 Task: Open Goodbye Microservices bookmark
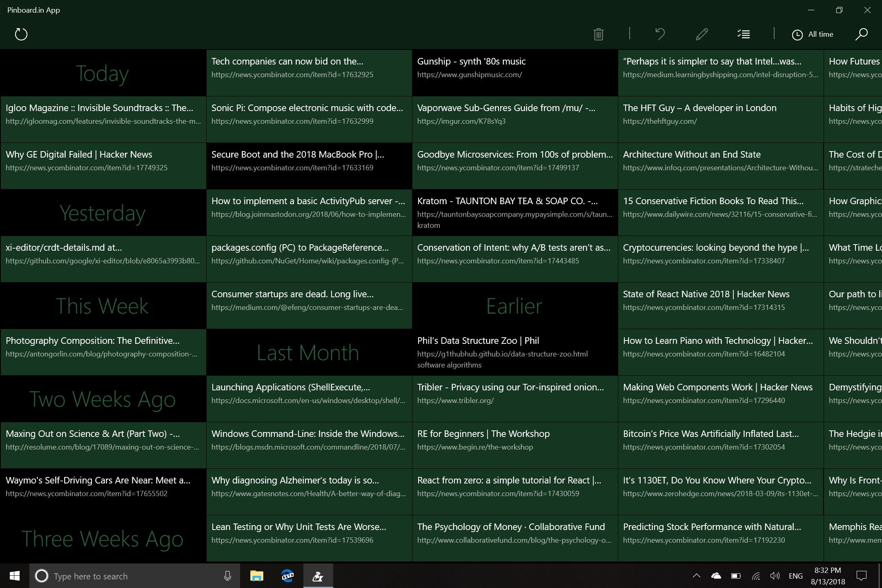pos(514,166)
